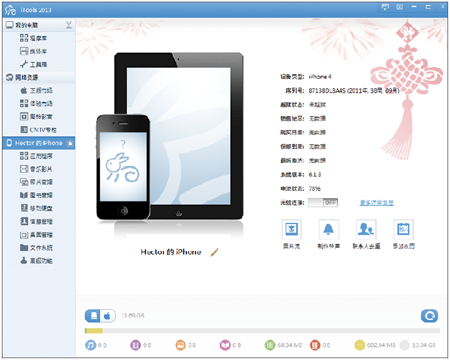This screenshot has height=360, width=450.
Task: Open the Apple logo market item in sidebar
Action: point(36,90)
